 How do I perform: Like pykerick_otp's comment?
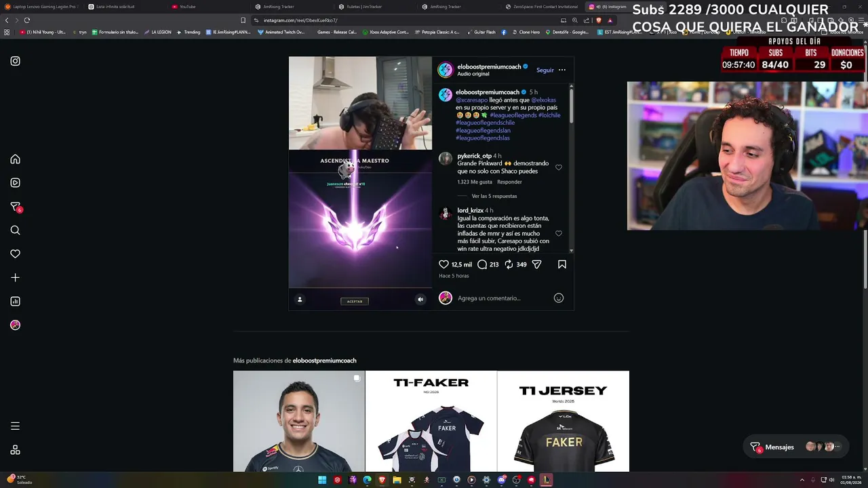tap(559, 167)
